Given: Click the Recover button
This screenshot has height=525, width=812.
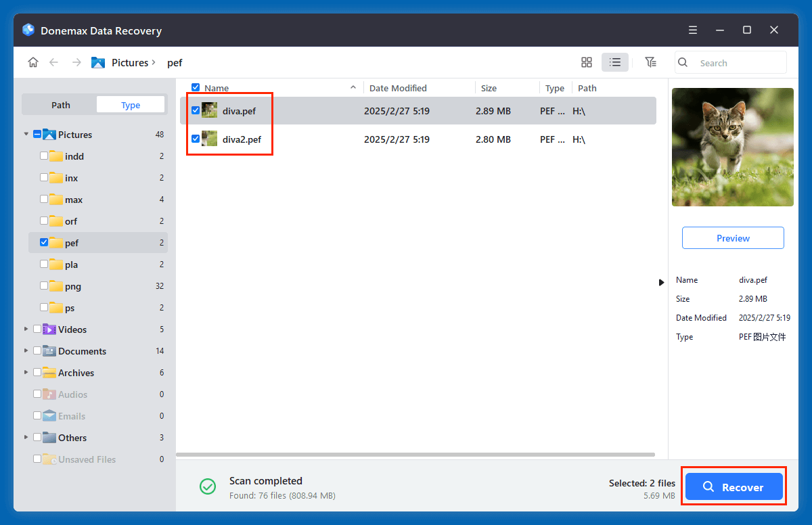Looking at the screenshot, I should point(734,486).
